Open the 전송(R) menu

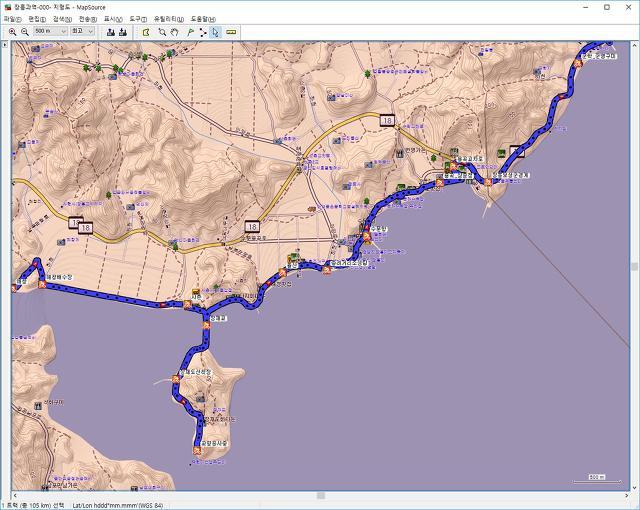point(87,19)
